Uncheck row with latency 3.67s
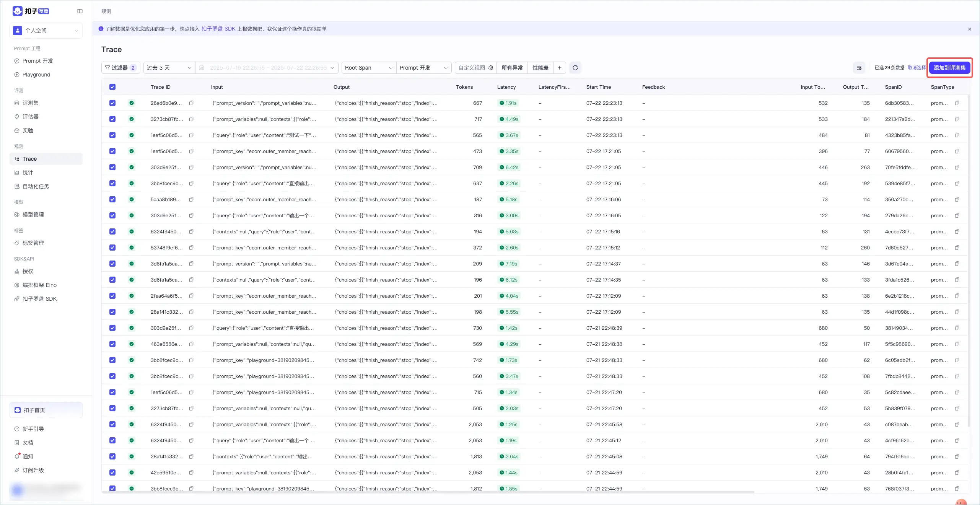 pyautogui.click(x=112, y=135)
